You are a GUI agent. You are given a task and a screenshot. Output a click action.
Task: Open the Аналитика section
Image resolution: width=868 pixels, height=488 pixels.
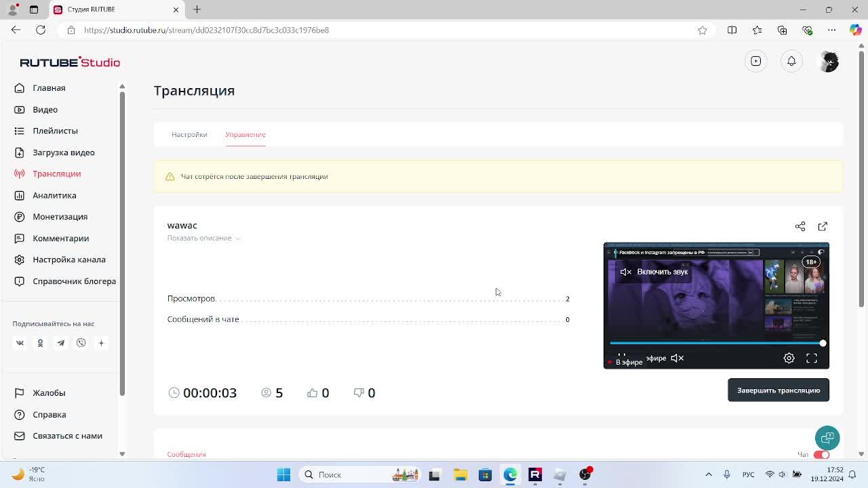click(54, 195)
